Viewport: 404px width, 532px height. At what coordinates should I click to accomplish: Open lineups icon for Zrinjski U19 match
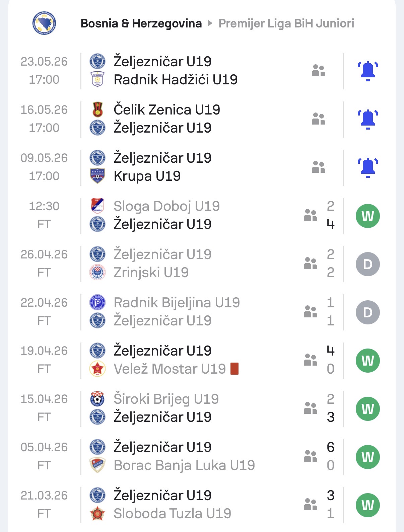[311, 263]
